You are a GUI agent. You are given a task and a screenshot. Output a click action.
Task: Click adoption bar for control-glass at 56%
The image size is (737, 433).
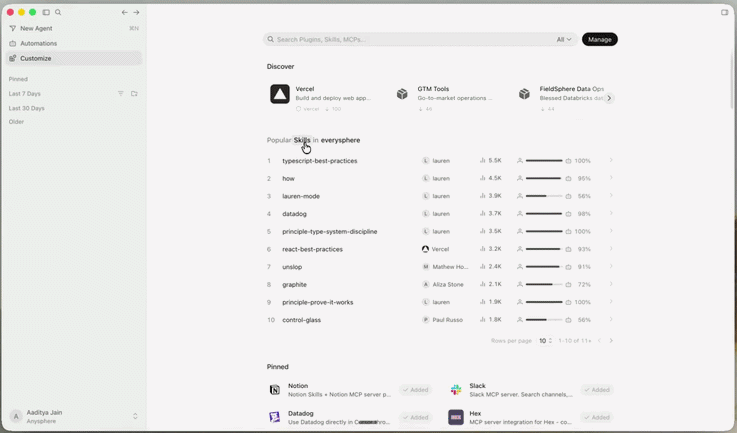coord(544,320)
